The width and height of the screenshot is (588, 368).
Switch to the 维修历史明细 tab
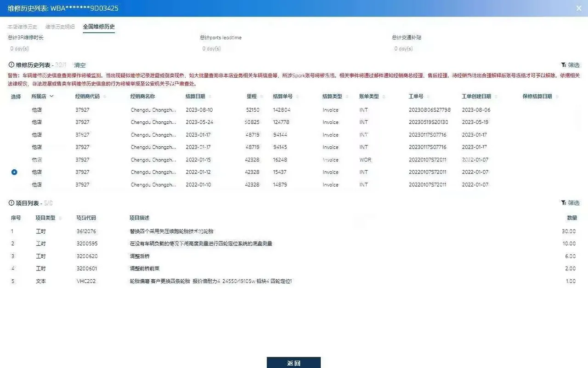coord(60,27)
